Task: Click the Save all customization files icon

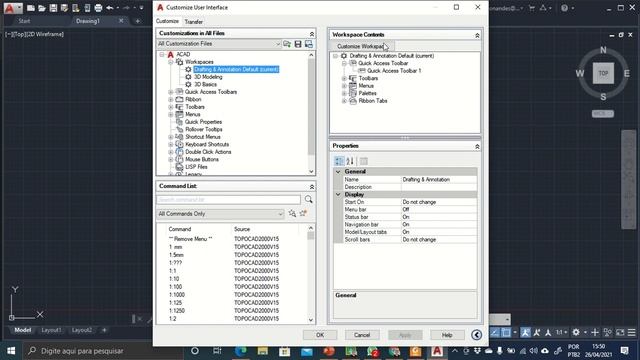Action: point(298,44)
